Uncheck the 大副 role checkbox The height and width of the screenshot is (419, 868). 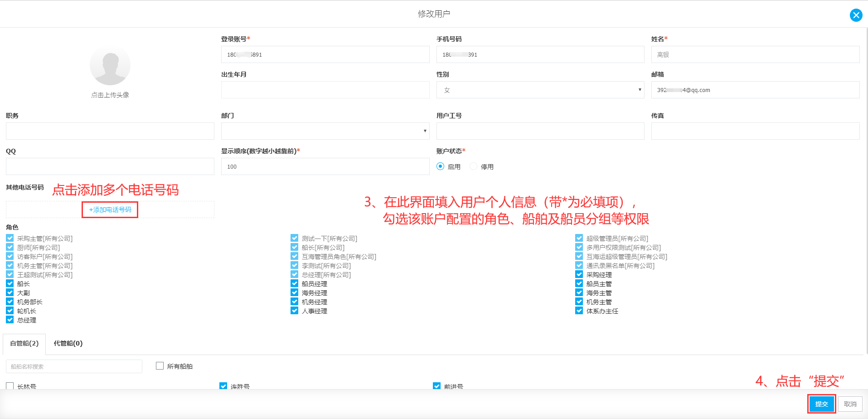10,292
